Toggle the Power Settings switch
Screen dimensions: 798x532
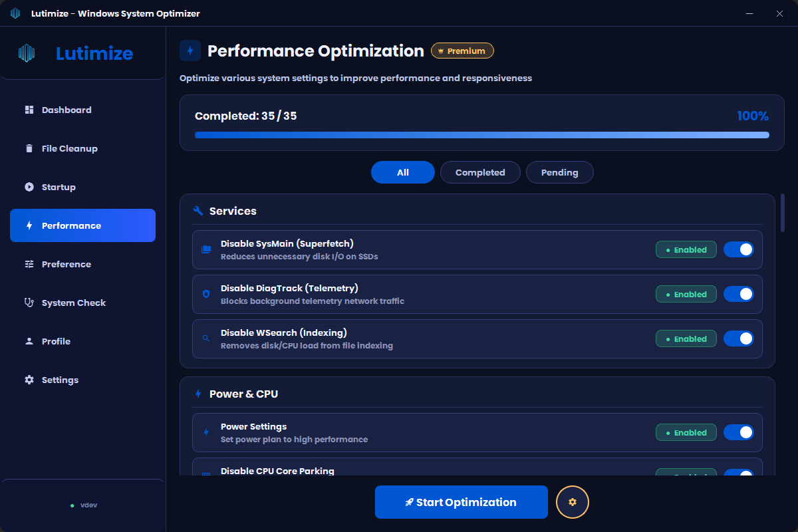tap(739, 432)
